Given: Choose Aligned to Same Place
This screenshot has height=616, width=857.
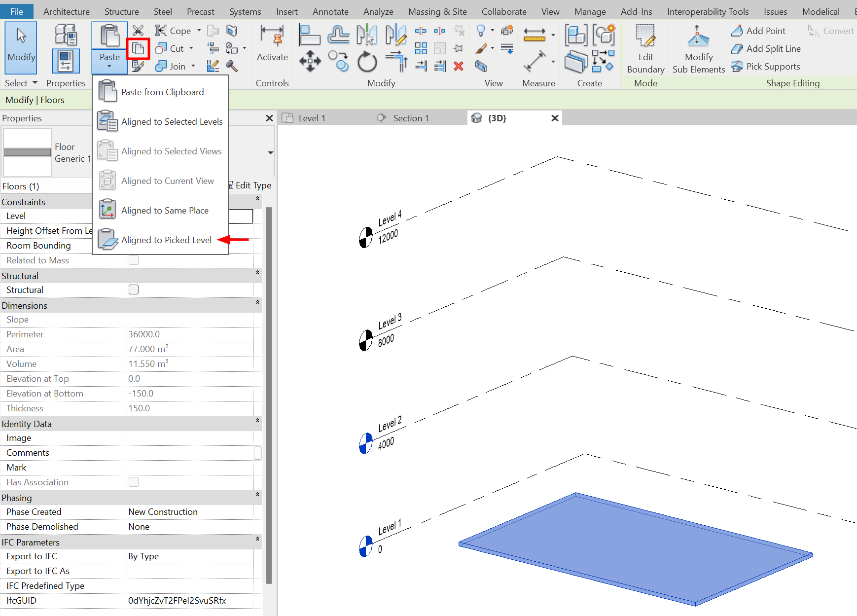Looking at the screenshot, I should point(160,211).
